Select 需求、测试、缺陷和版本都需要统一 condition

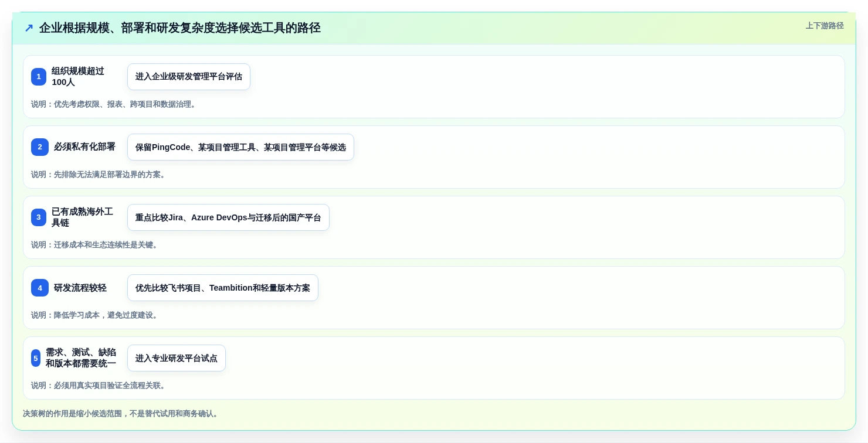pos(81,358)
